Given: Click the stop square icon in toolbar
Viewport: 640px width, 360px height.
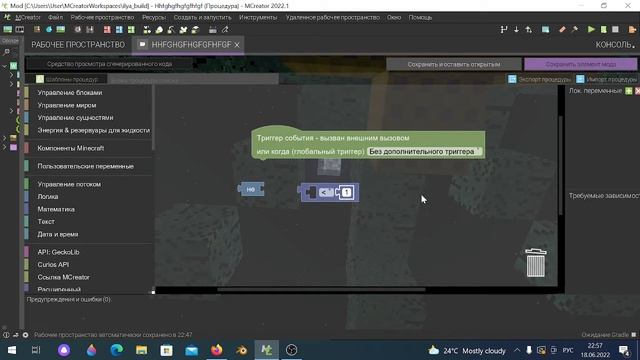Looking at the screenshot, I should click(616, 29).
